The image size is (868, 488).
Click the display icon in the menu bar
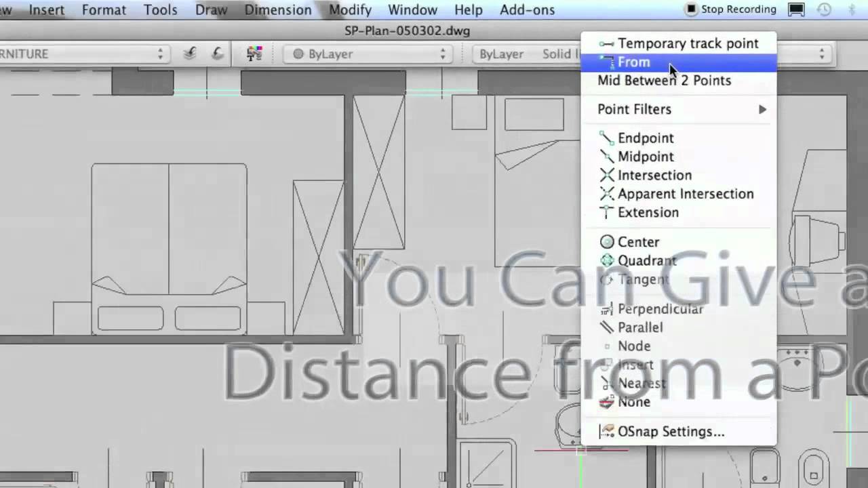tap(796, 9)
